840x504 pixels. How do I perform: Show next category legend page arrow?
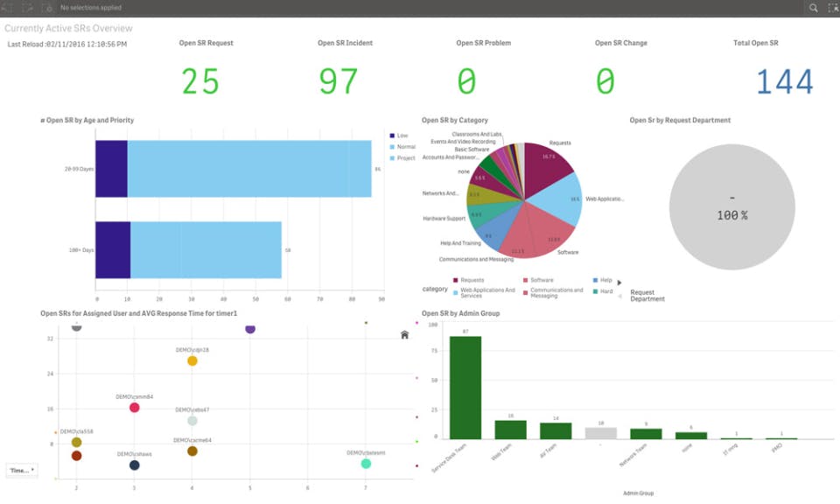[619, 283]
